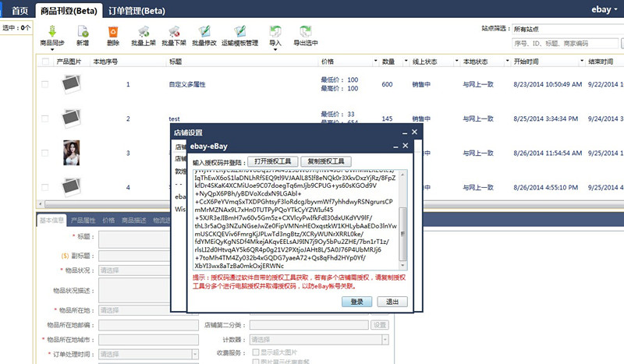
Task: Click the product thumbnail of row 3
Action: coord(72,153)
